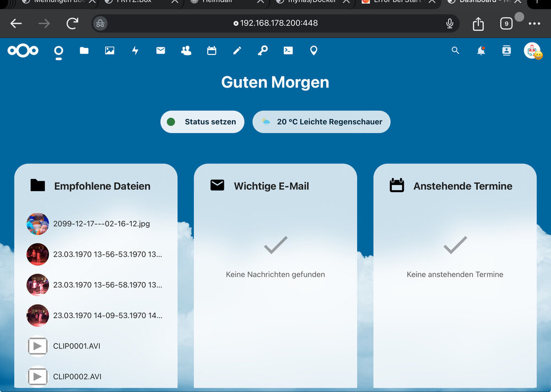Open the unified search magnifier

click(456, 51)
